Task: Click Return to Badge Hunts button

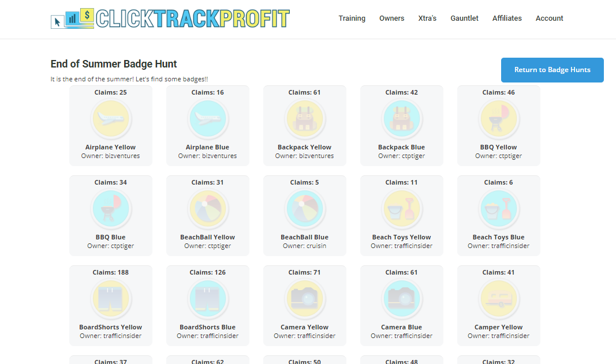Action: 552,70
